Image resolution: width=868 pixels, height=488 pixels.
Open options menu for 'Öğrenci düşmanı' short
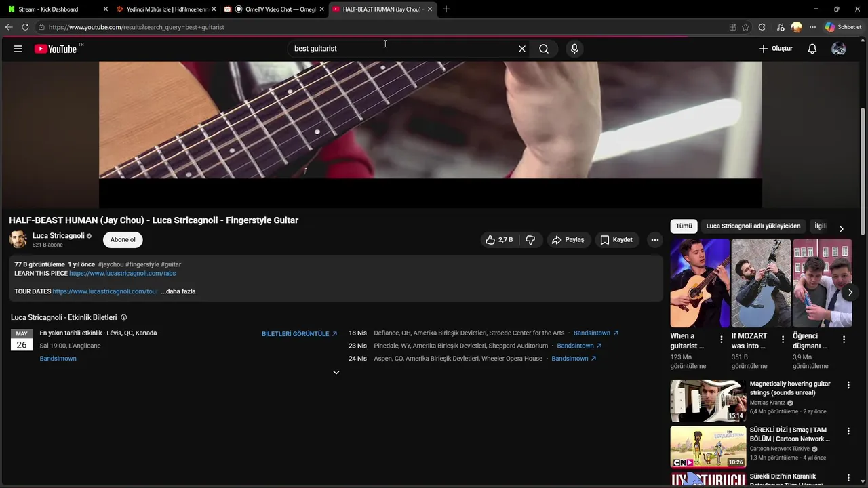pyautogui.click(x=844, y=340)
